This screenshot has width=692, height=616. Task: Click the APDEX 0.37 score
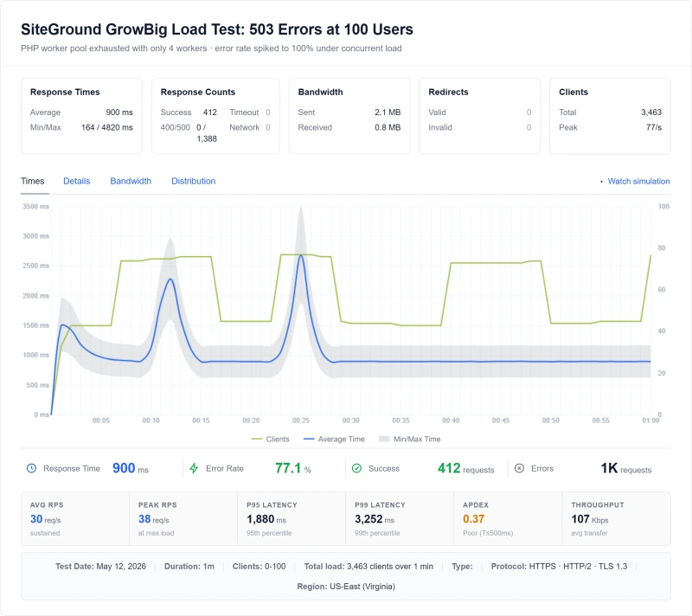pos(473,519)
